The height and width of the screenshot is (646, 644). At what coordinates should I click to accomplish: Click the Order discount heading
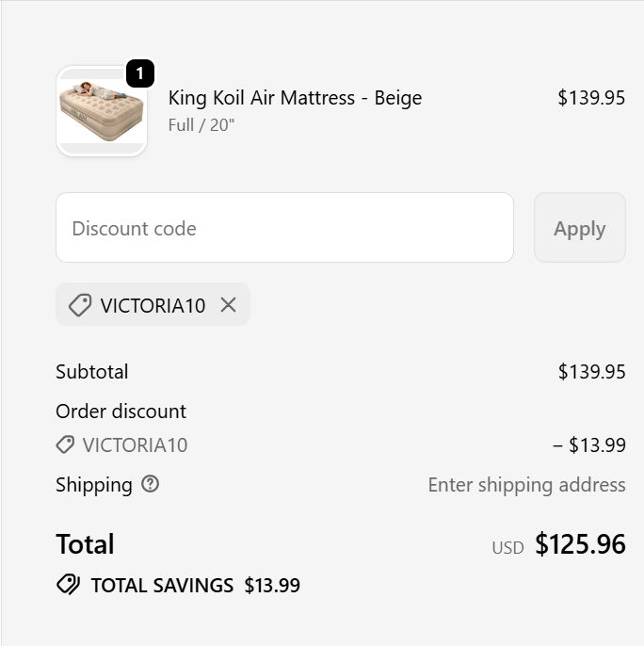(121, 411)
